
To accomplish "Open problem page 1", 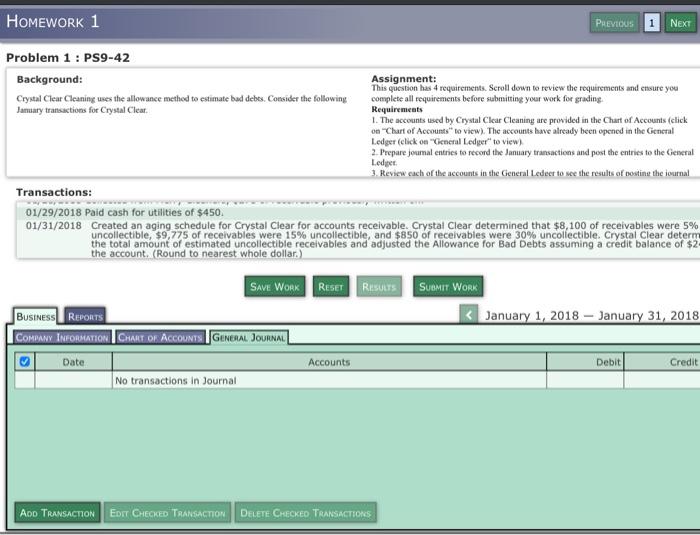I will click(x=652, y=23).
